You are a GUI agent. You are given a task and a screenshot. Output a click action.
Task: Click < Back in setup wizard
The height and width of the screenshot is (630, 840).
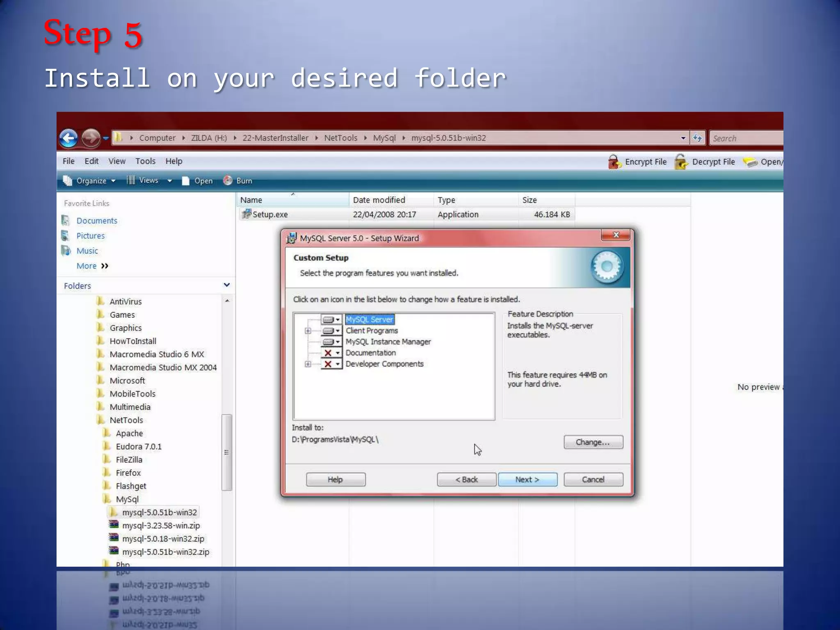pos(467,479)
